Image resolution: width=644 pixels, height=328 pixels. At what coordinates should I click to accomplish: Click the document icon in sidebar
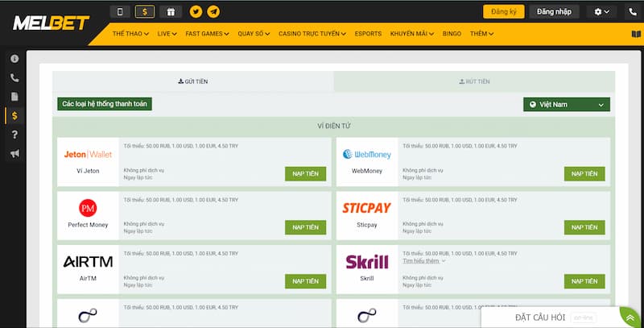click(14, 97)
